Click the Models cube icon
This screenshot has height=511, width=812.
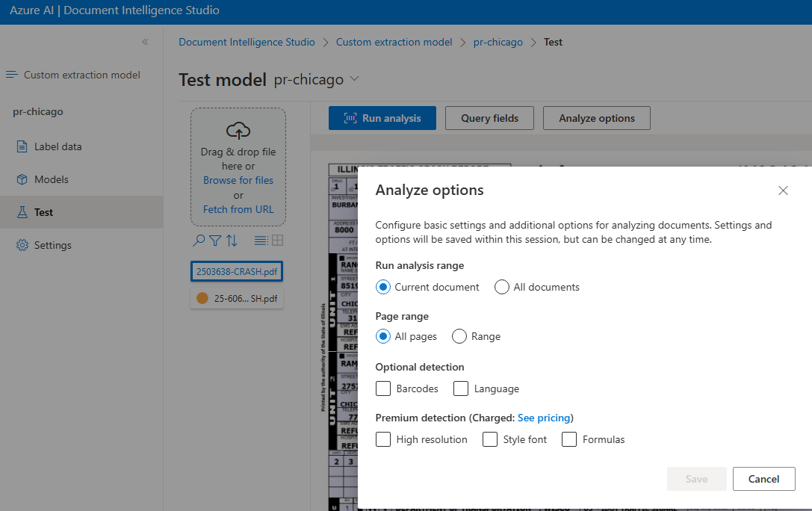[22, 179]
